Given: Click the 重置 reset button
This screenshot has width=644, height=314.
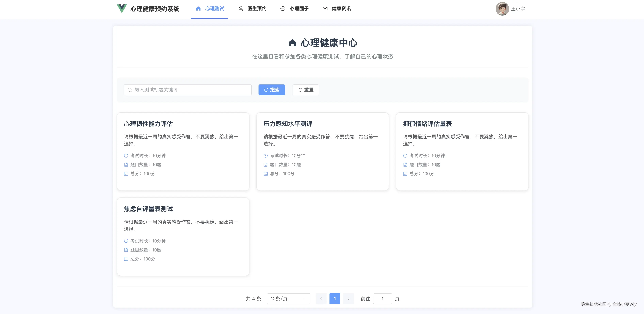Looking at the screenshot, I should coord(305,90).
